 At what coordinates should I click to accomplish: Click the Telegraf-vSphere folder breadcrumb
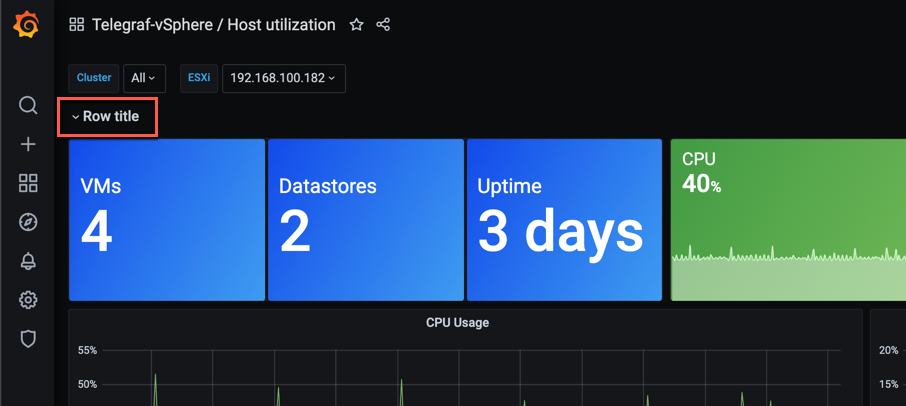click(152, 25)
